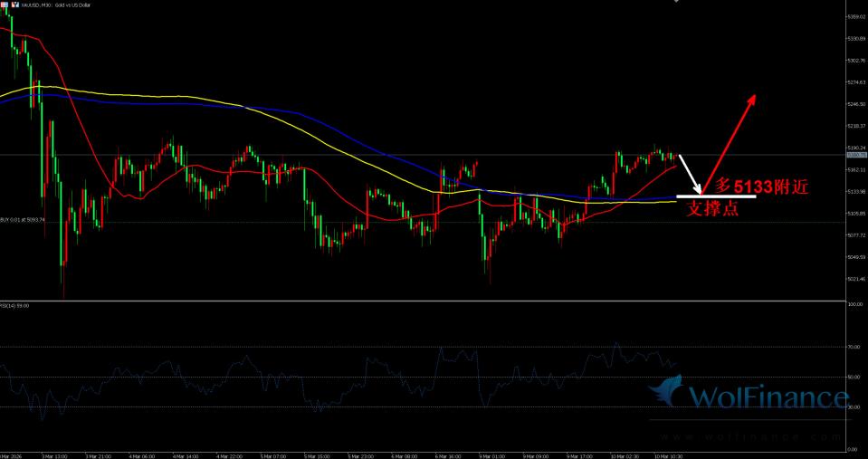Image resolution: width=868 pixels, height=459 pixels.
Task: Click the RSI 70.00 level on indicator scale
Action: (853, 347)
